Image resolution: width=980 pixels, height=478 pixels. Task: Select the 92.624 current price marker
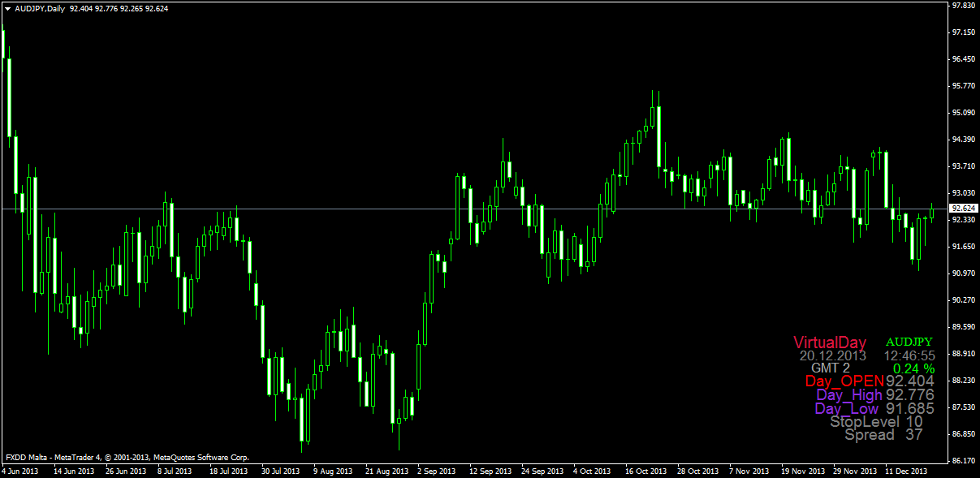964,209
